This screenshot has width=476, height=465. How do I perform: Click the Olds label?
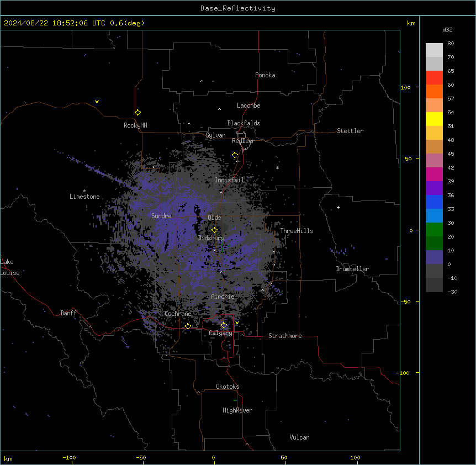(x=214, y=218)
